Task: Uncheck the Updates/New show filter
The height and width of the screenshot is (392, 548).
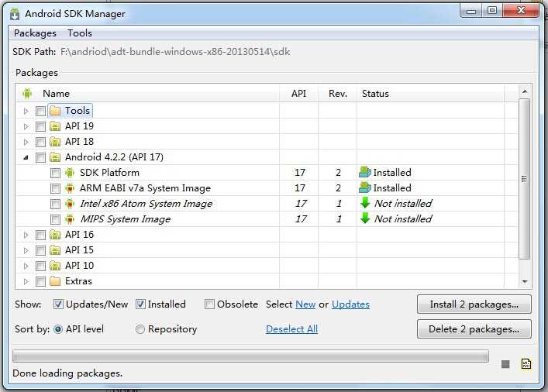Action: tap(58, 304)
